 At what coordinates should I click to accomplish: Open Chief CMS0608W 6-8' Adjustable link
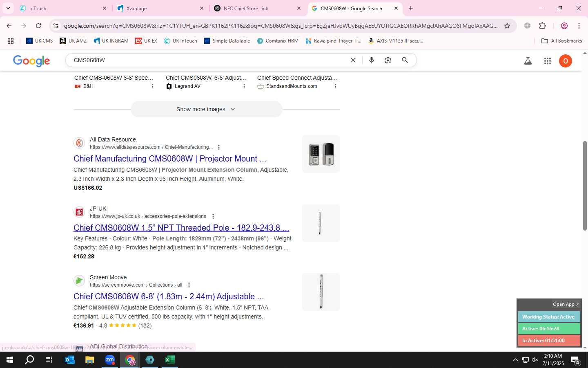pyautogui.click(x=169, y=296)
